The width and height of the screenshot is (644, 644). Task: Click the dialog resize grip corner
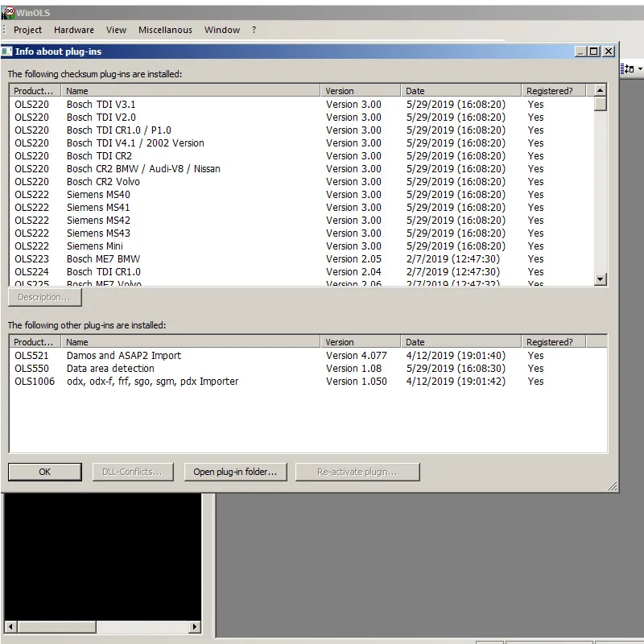(x=613, y=486)
